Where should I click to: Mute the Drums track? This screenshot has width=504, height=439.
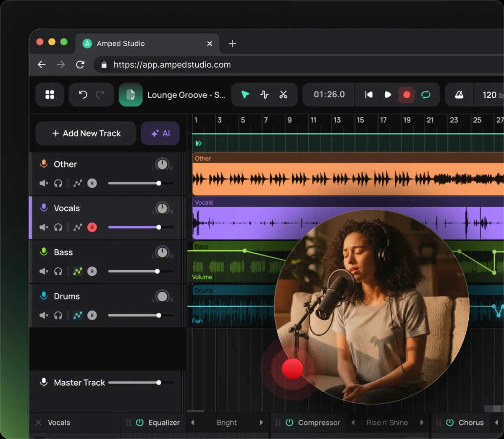click(x=44, y=316)
